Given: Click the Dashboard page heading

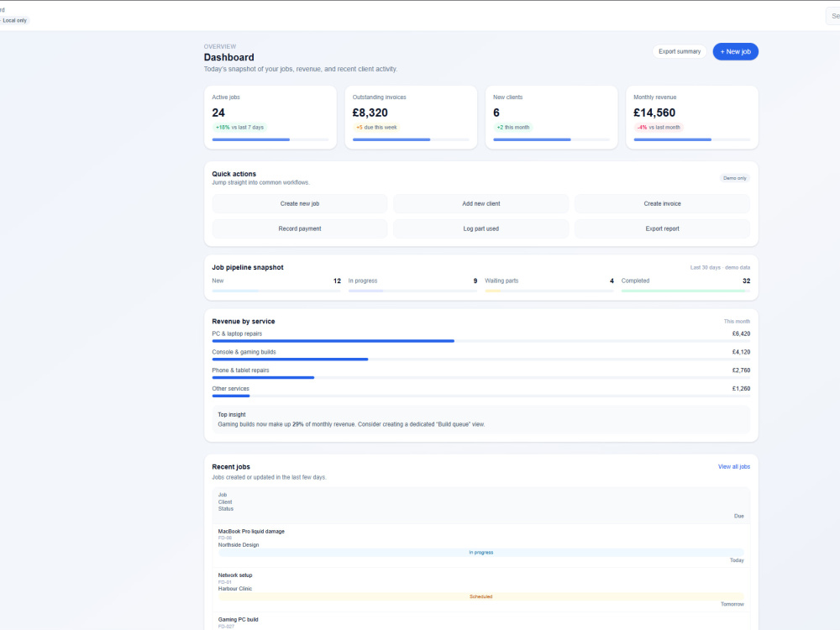Looking at the screenshot, I should [x=228, y=57].
